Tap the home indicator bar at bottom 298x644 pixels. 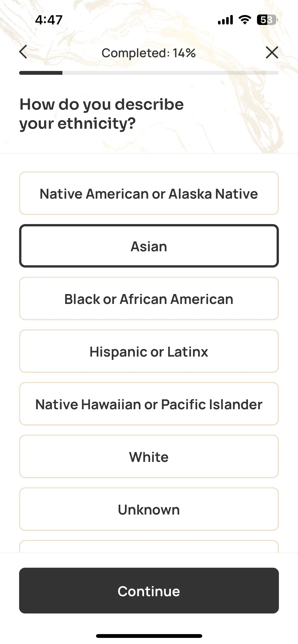point(149,636)
